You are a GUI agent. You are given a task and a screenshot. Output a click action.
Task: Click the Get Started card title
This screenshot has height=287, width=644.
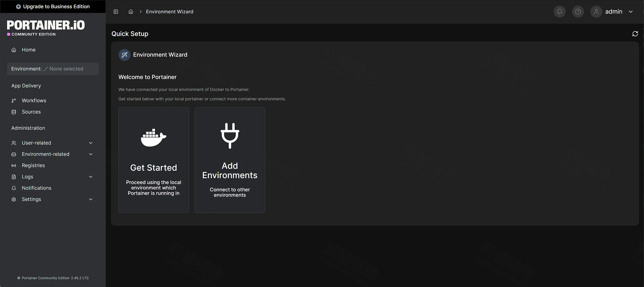tap(154, 168)
